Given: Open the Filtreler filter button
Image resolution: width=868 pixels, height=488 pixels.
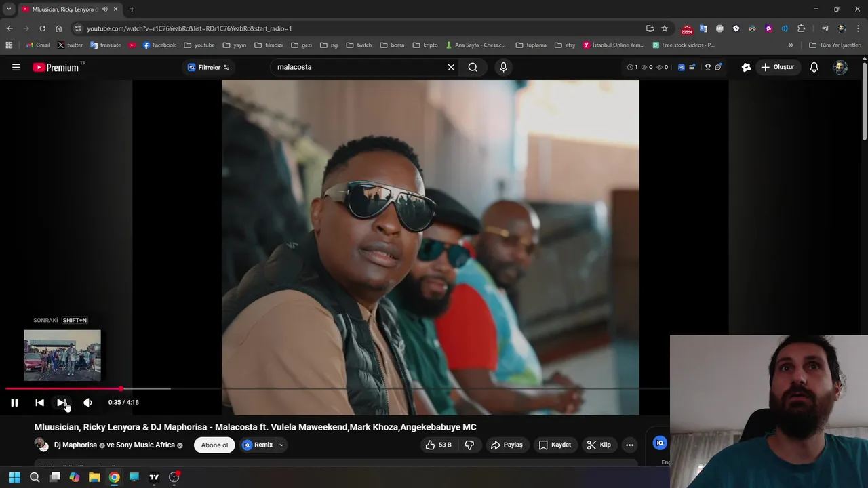Looking at the screenshot, I should [x=208, y=67].
